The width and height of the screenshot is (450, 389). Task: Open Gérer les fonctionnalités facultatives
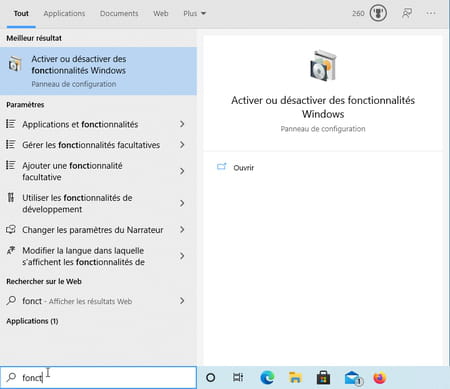point(98,145)
